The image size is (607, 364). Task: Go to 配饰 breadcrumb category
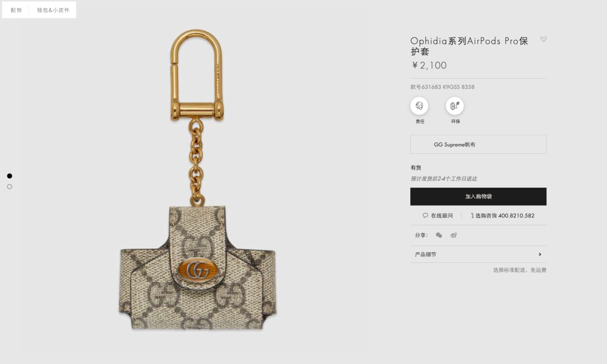(16, 10)
